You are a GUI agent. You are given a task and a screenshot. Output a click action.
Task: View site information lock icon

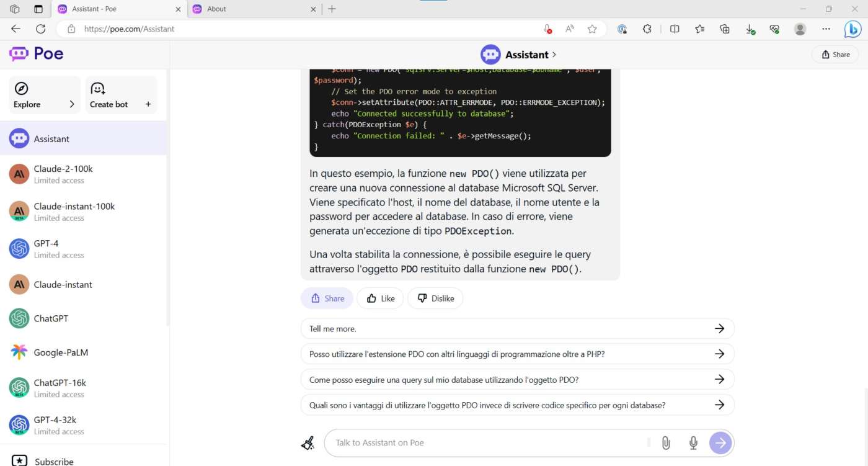(71, 29)
